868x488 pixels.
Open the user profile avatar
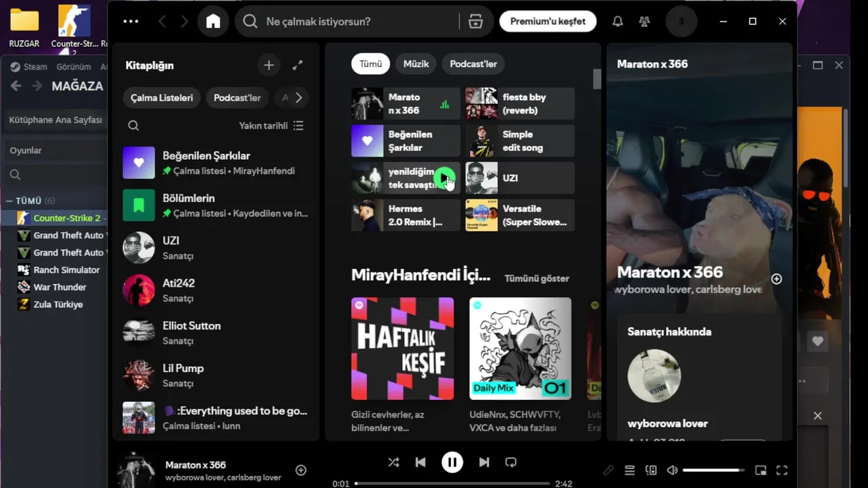click(x=682, y=22)
